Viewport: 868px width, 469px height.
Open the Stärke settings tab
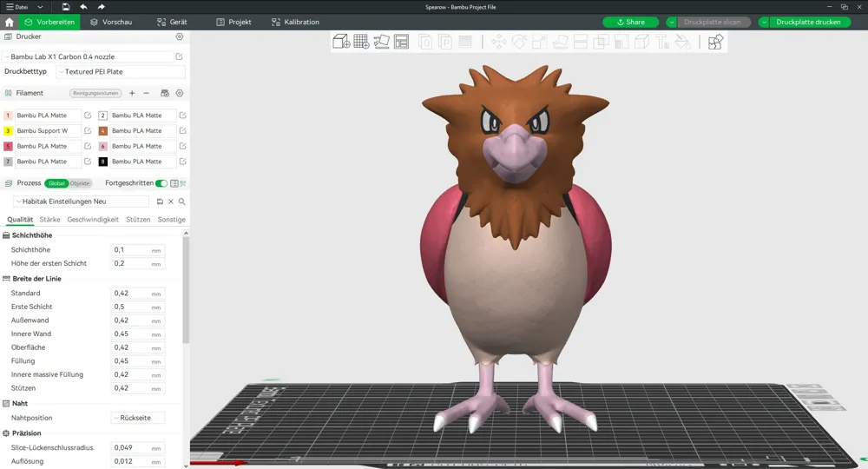[49, 219]
